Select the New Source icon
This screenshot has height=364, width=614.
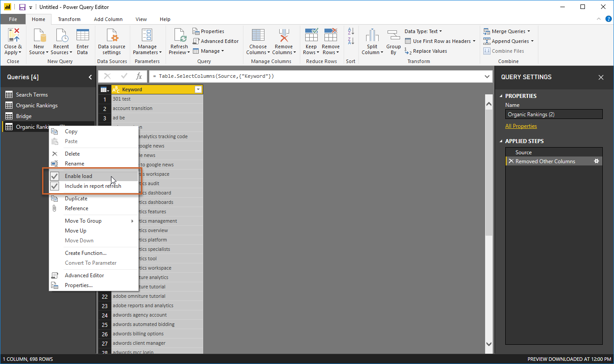coord(38,41)
